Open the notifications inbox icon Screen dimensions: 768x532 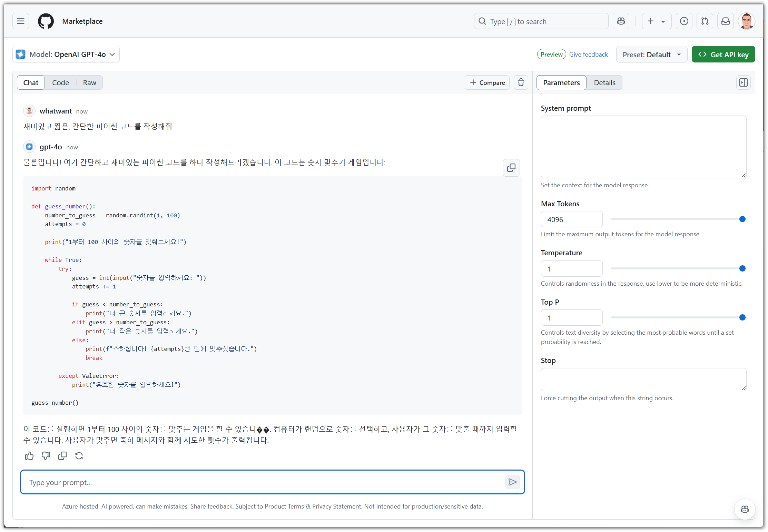[725, 21]
